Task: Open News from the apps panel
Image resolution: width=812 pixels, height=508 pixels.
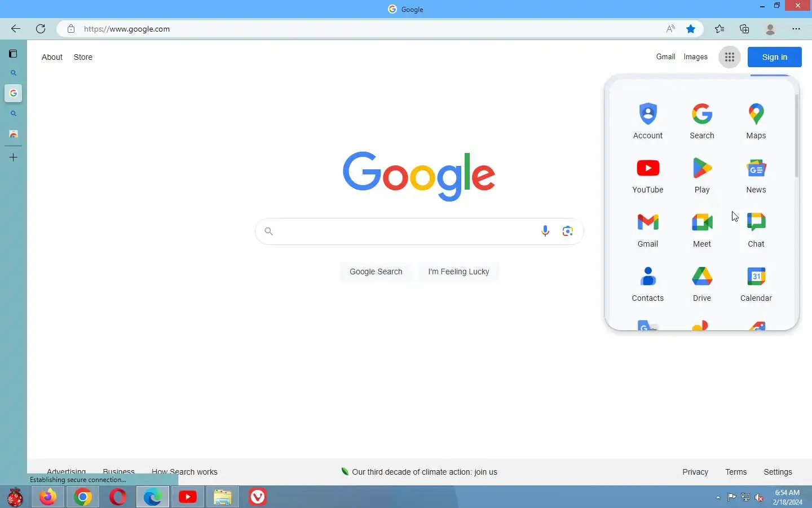Action: point(756,176)
